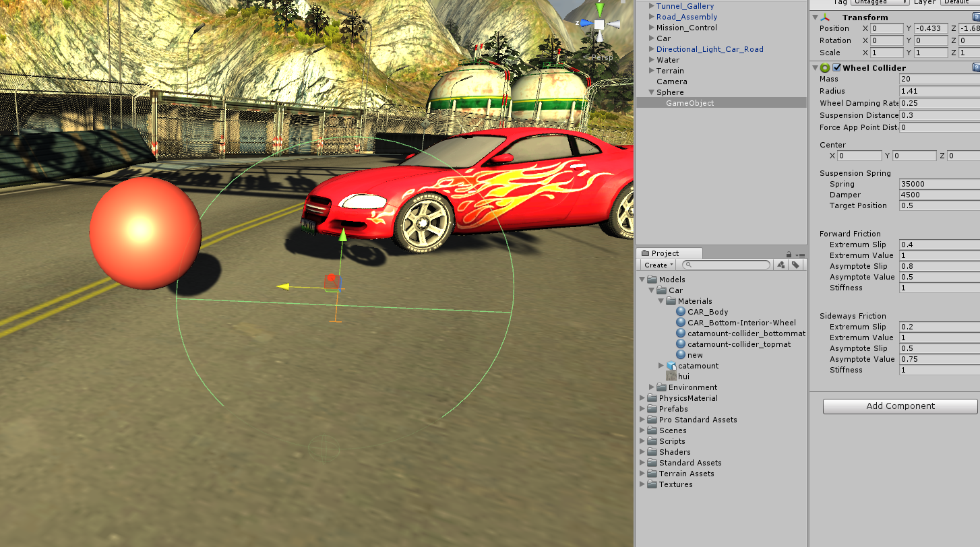The image size is (980, 547).
Task: Expand Road_Assembly in the Hierarchy
Action: tap(651, 17)
